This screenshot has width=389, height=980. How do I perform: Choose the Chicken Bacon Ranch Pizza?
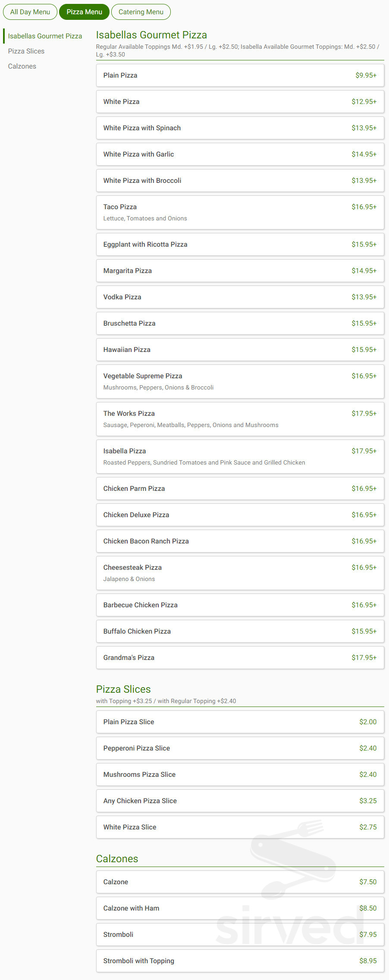(240, 541)
